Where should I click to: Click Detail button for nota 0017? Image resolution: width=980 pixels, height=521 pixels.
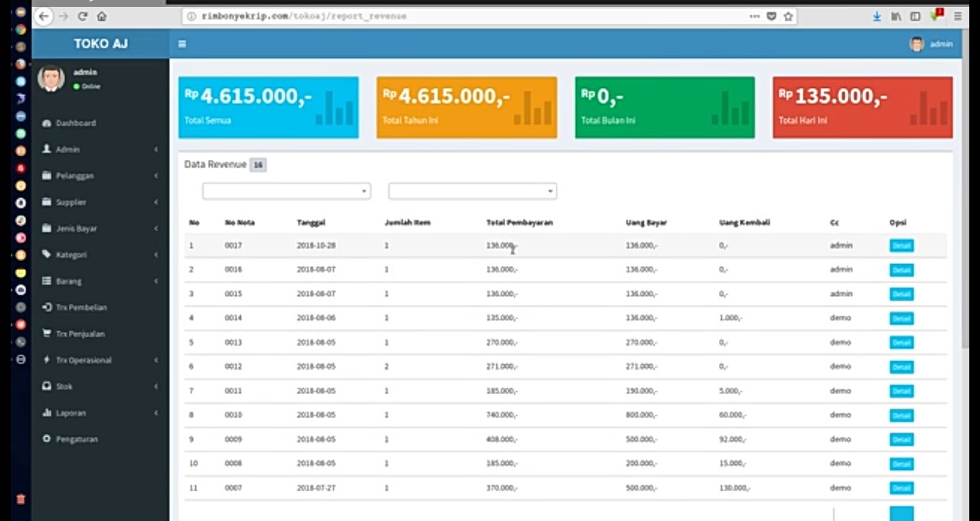point(901,246)
